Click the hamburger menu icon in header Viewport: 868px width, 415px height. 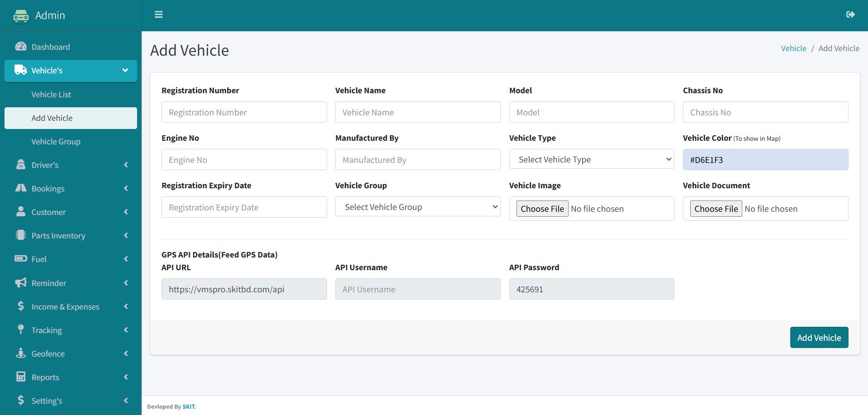158,14
